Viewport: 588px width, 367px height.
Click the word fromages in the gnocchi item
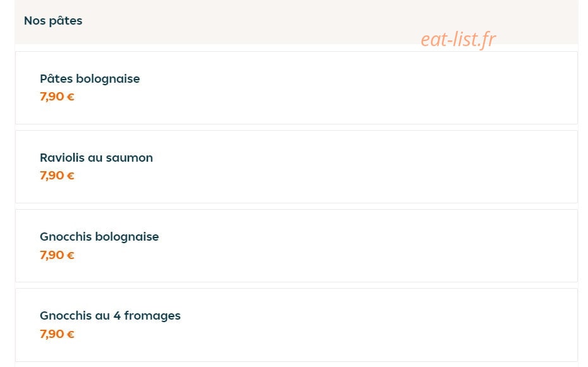pos(152,316)
